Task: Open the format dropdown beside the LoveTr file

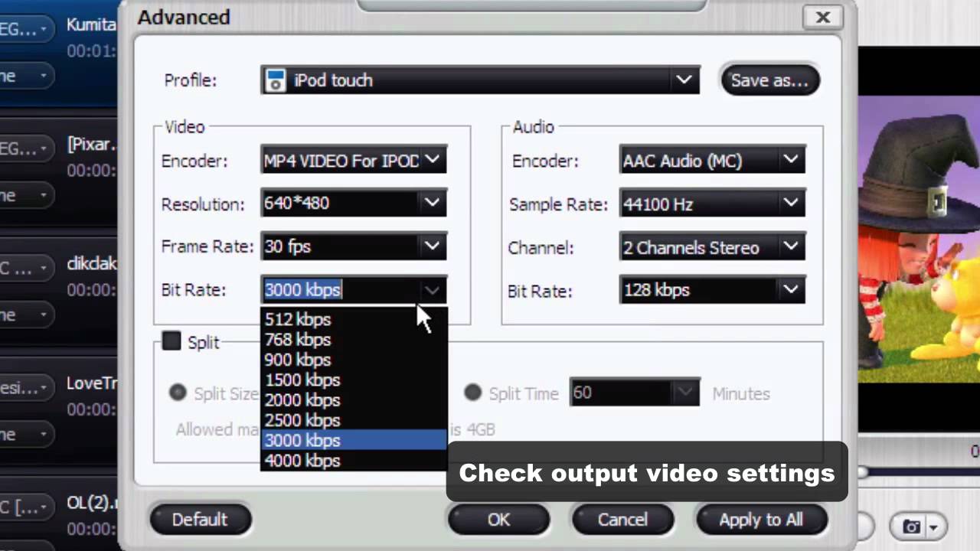Action: pyautogui.click(x=25, y=387)
